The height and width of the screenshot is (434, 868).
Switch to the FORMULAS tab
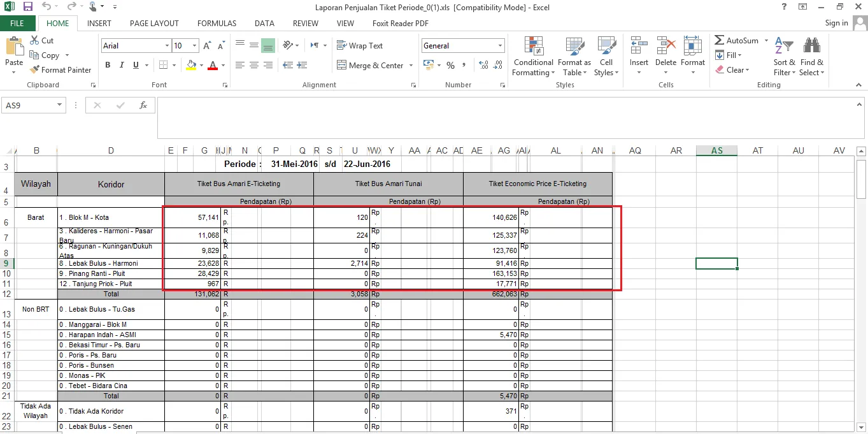(217, 24)
